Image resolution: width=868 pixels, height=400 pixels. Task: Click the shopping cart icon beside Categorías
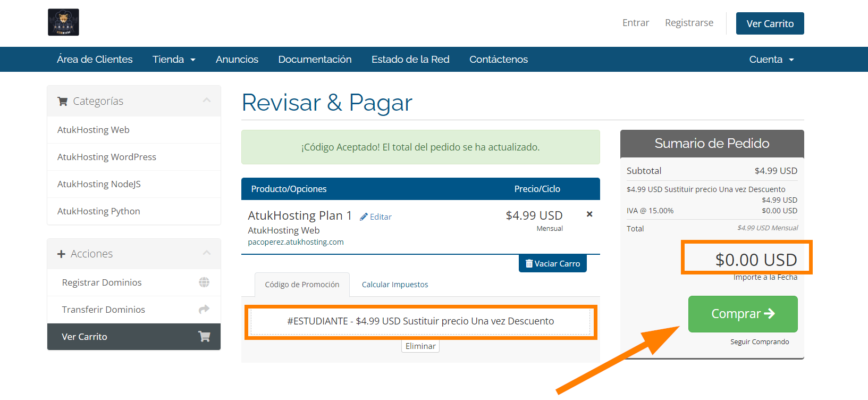click(x=63, y=102)
